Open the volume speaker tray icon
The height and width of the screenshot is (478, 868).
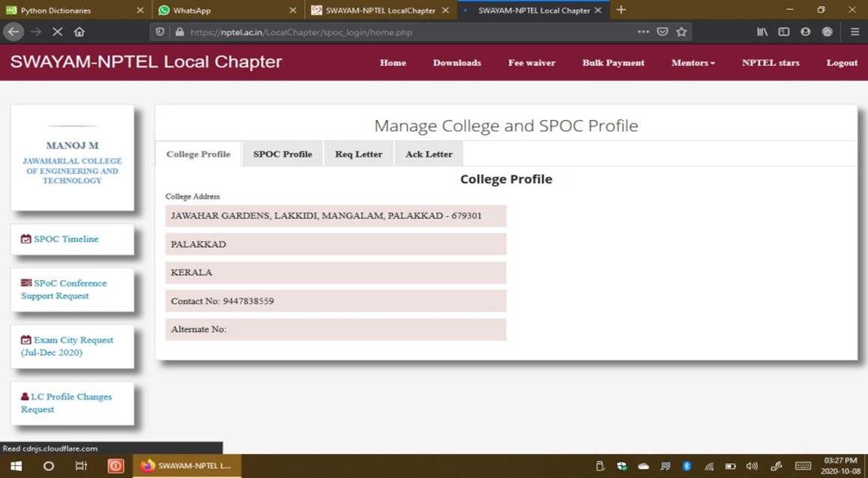[752, 466]
